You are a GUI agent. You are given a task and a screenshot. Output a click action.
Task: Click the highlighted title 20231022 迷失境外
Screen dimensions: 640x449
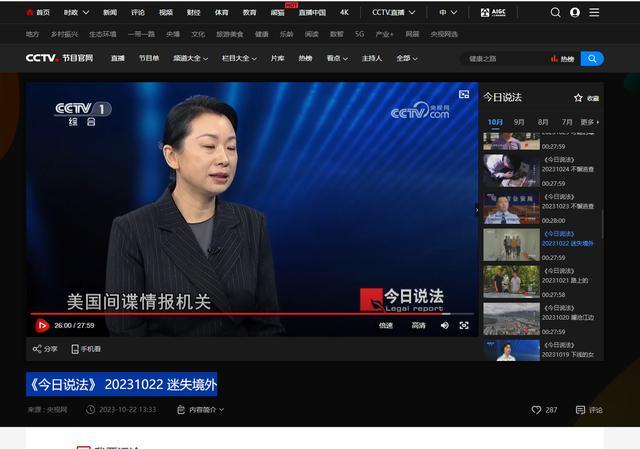tap(122, 384)
